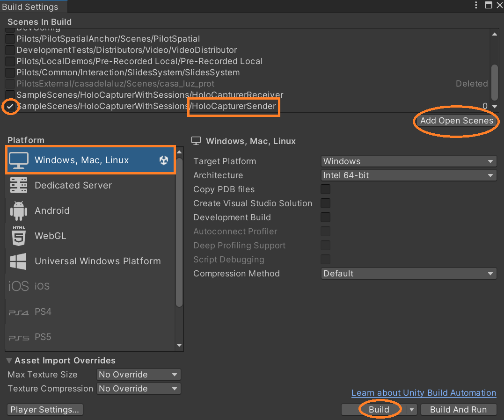This screenshot has height=420, width=504.
Task: Expand the Compression Method dropdown
Action: coord(409,274)
